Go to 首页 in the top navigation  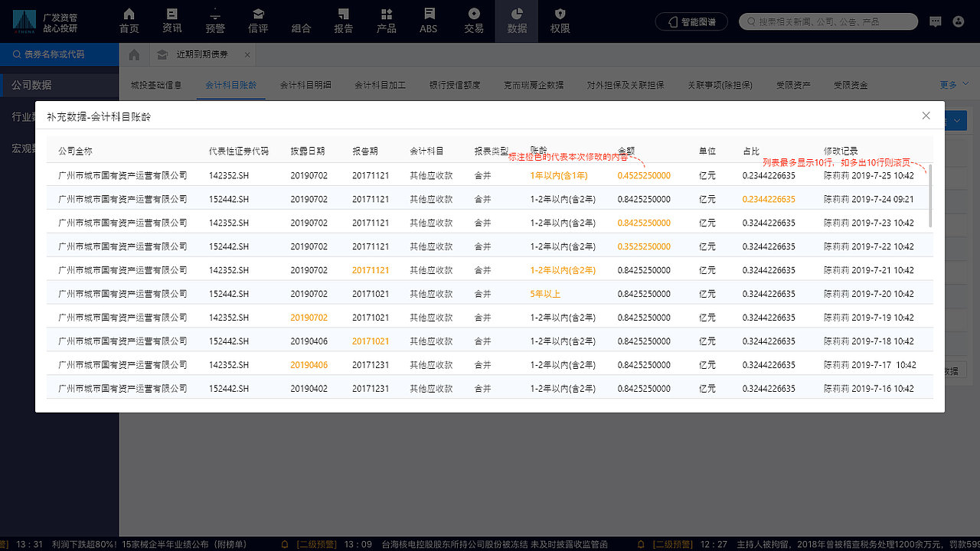coord(129,21)
